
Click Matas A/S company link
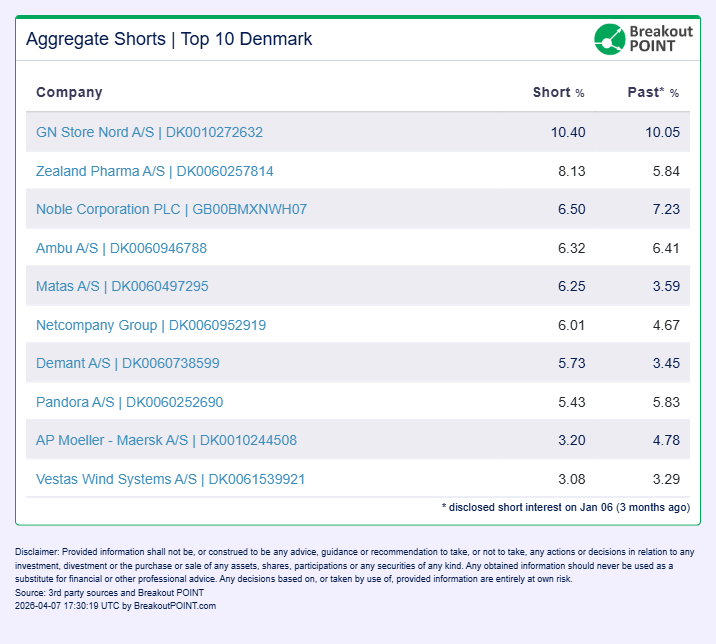(x=122, y=286)
